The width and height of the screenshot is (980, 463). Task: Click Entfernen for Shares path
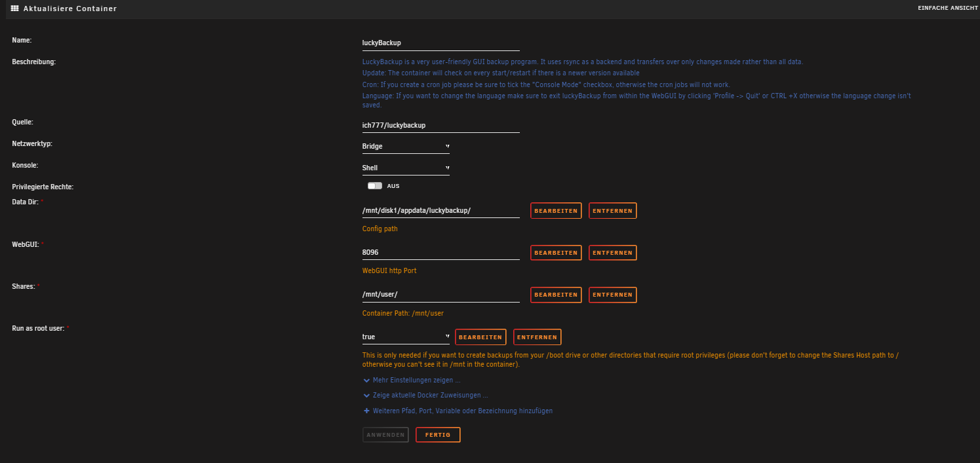[613, 295]
